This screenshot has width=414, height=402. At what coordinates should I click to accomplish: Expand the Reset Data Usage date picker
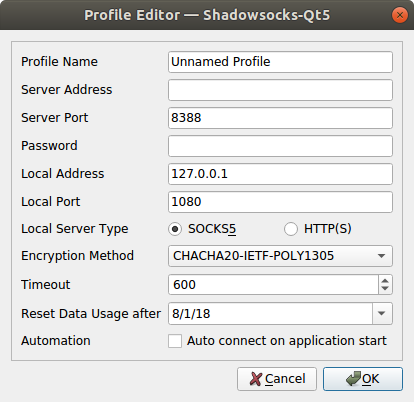coord(382,313)
